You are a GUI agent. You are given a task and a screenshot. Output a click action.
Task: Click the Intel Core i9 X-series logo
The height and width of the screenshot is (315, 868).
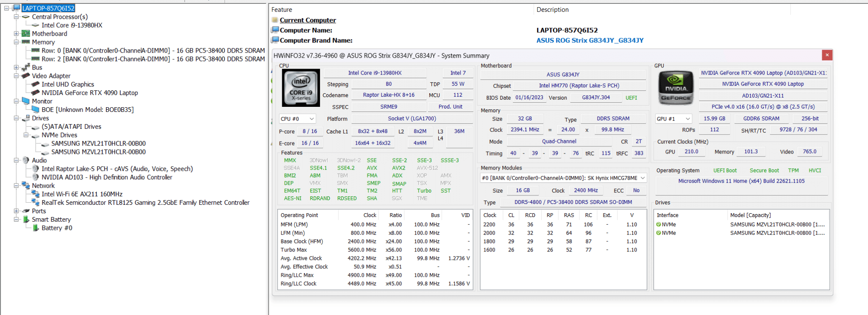301,88
